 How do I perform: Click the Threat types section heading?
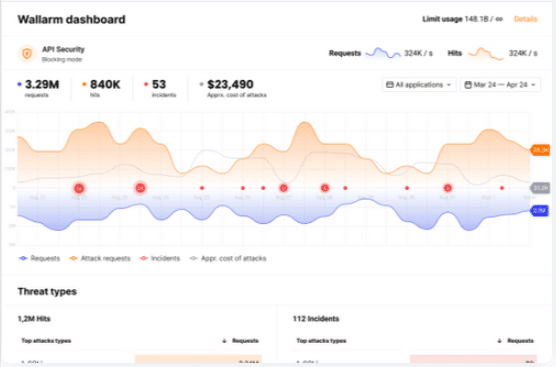[47, 291]
